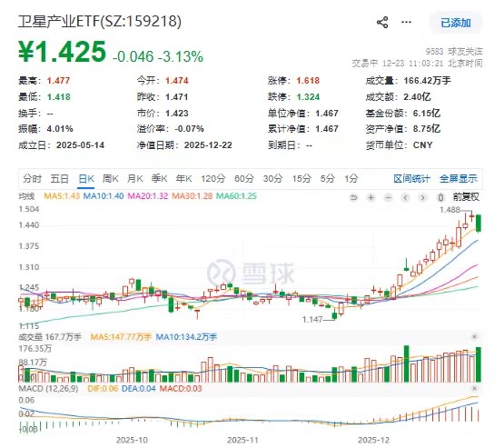The image size is (504, 448).
Task: Click the 跌停 value 1.324
Action: tap(308, 97)
